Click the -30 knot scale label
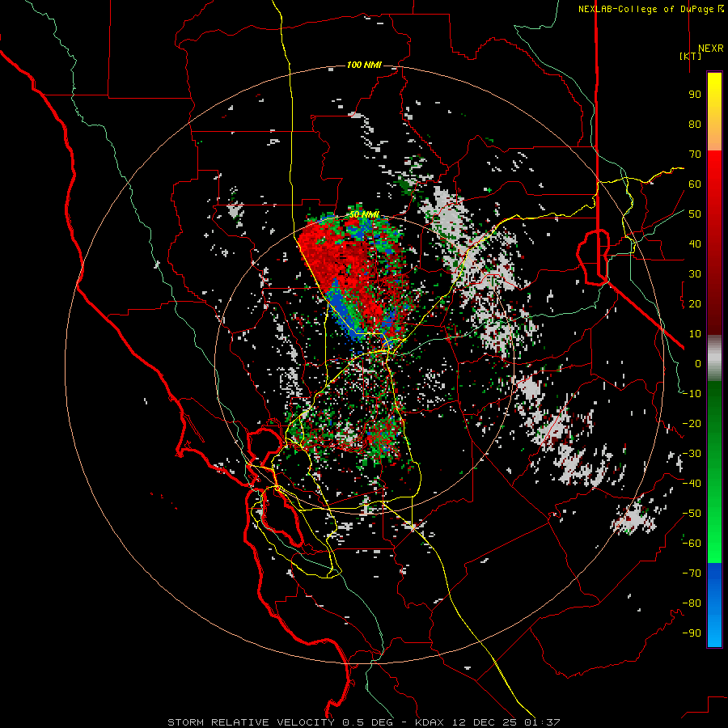 [x=692, y=454]
